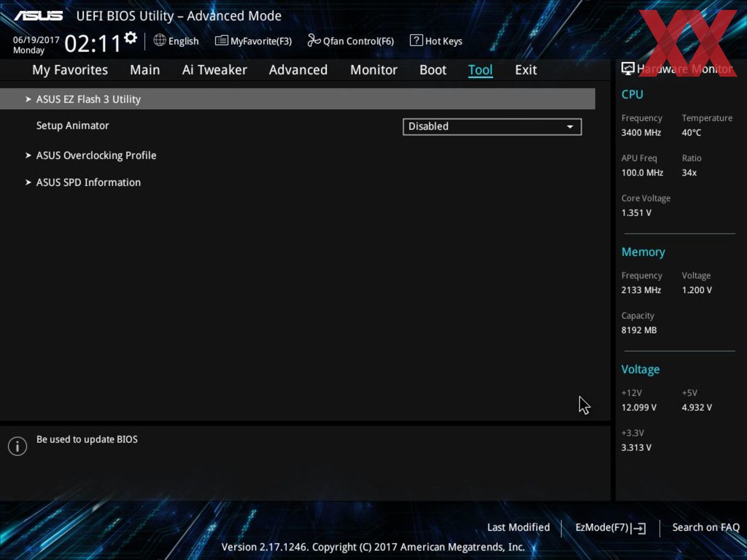Expand ASUS Overclocking Profile arrow
The height and width of the screenshot is (560, 747).
[28, 155]
